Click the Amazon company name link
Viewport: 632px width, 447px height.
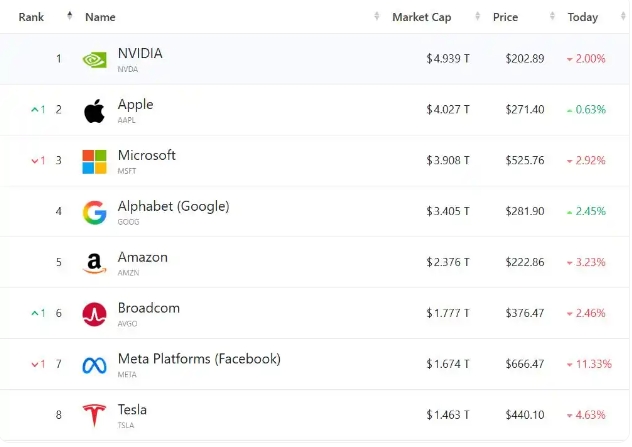(x=143, y=257)
